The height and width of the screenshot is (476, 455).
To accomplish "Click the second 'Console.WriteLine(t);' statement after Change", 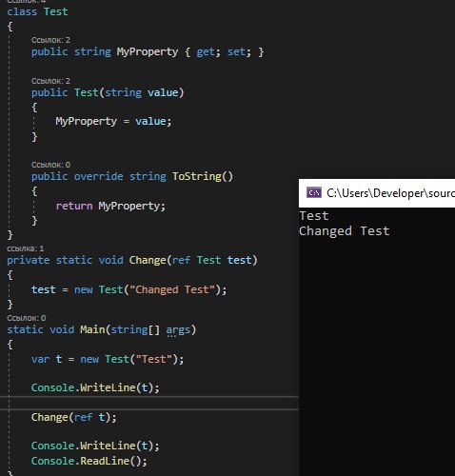I will click(x=95, y=446).
